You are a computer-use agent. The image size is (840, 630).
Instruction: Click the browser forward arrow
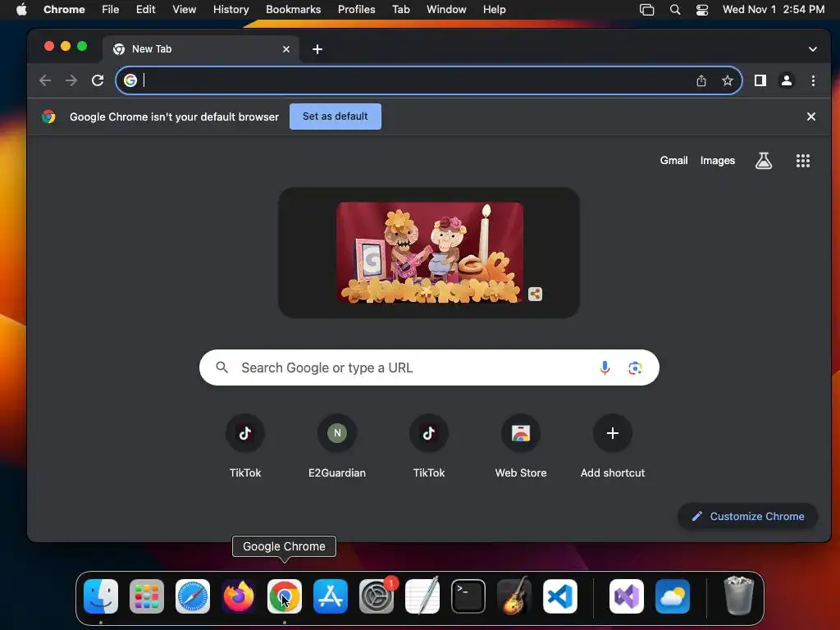pos(71,81)
